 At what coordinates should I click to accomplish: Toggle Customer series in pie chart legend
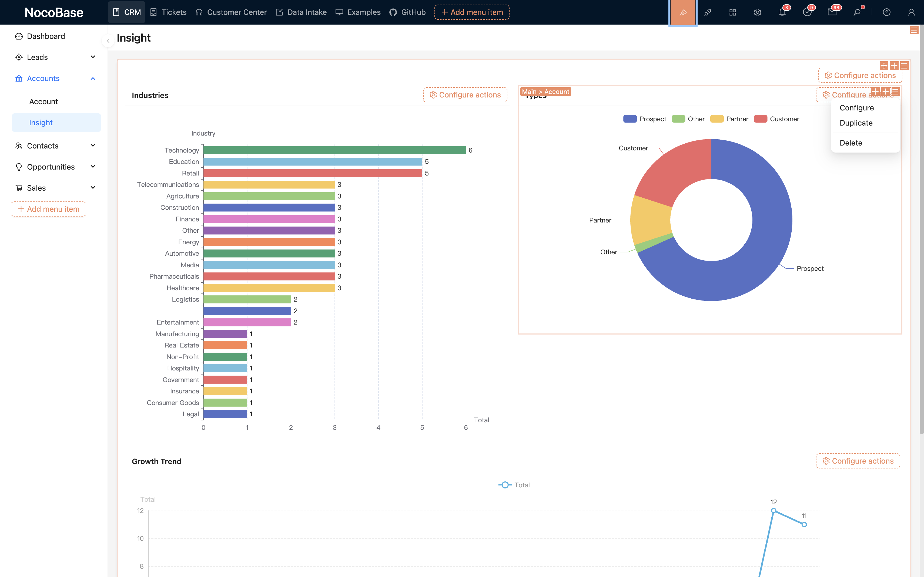click(x=776, y=119)
